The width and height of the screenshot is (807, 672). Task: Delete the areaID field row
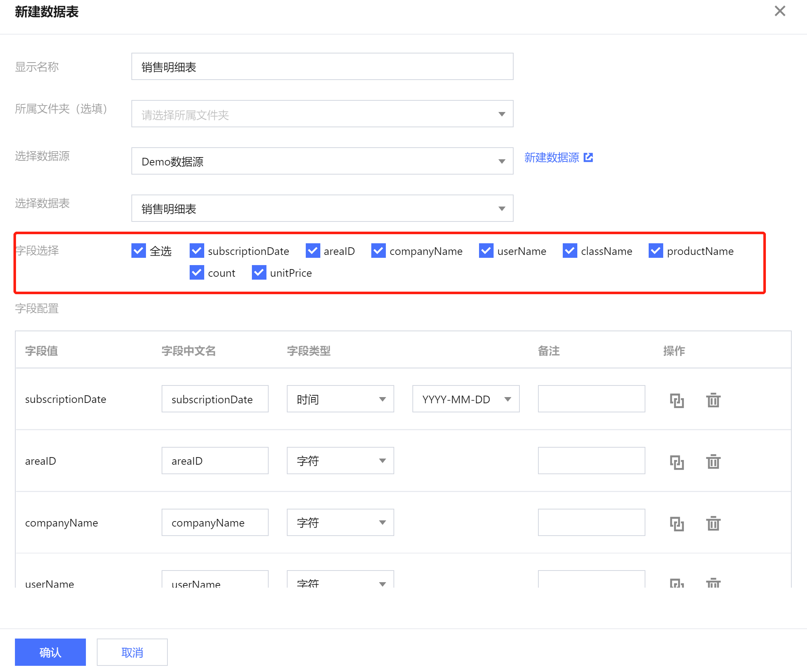pos(713,462)
